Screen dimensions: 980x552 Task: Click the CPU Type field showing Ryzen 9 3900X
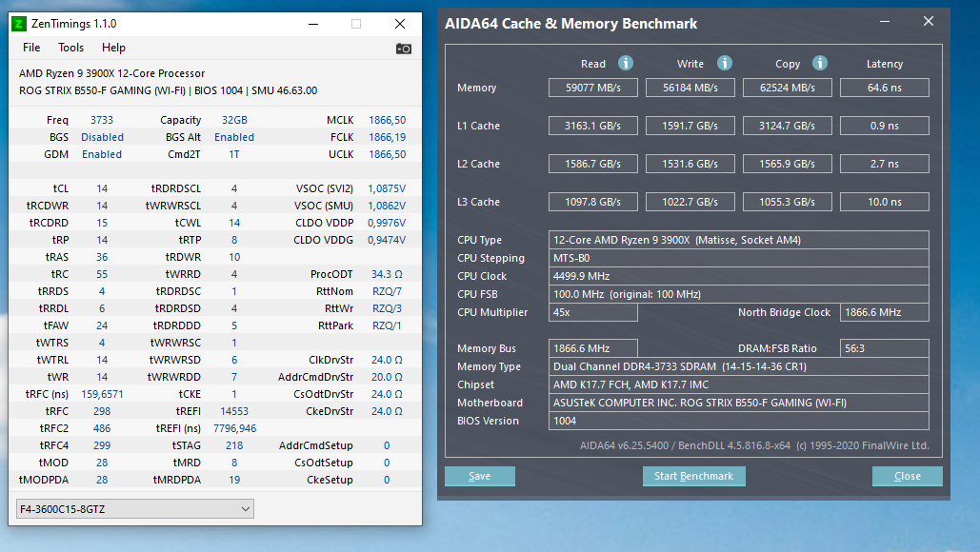739,240
